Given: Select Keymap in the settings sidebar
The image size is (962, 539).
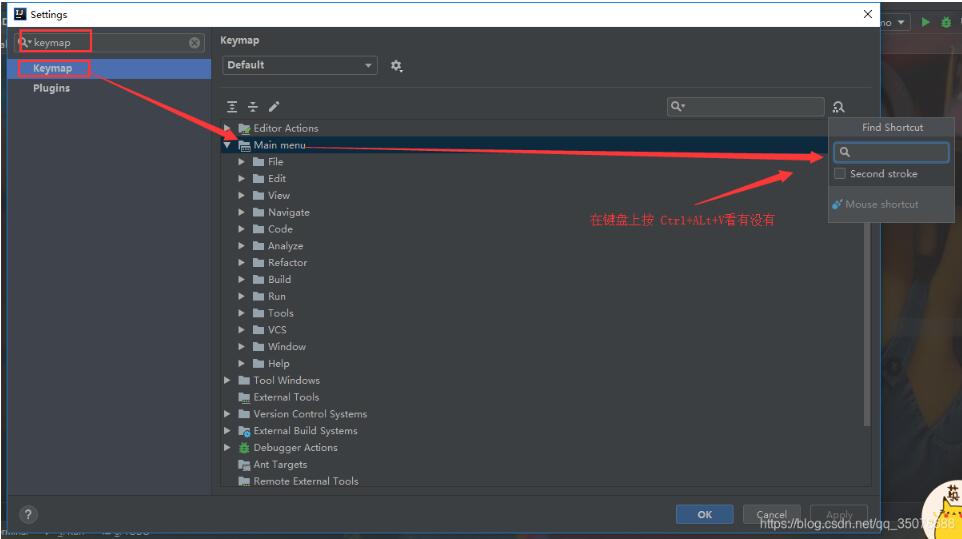Looking at the screenshot, I should pos(53,68).
